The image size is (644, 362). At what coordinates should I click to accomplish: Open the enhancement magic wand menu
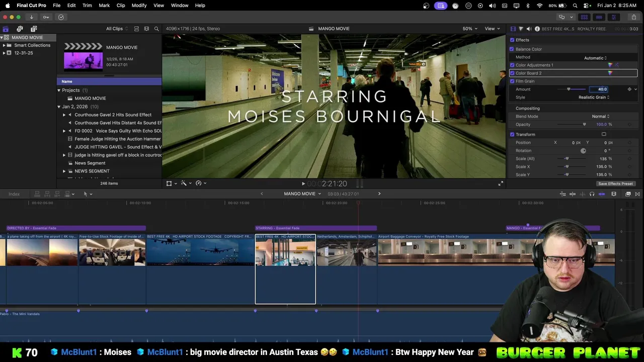pyautogui.click(x=185, y=184)
